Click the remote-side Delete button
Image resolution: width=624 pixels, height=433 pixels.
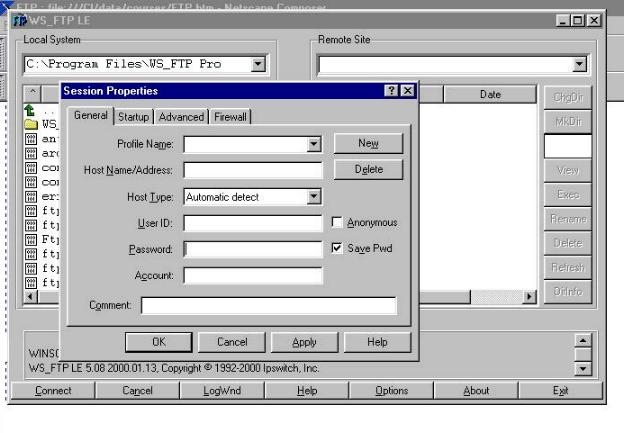(x=568, y=244)
